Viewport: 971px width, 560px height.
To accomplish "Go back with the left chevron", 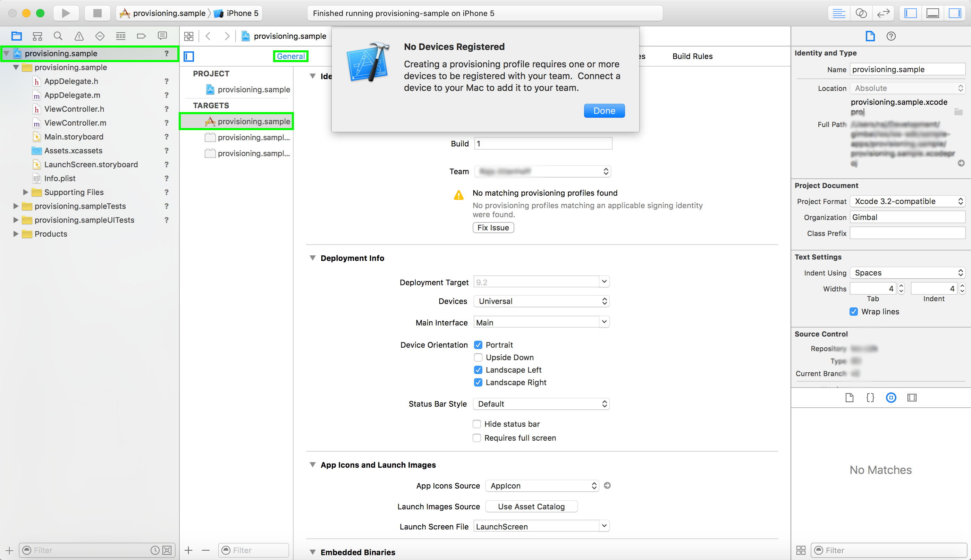I will (x=208, y=36).
